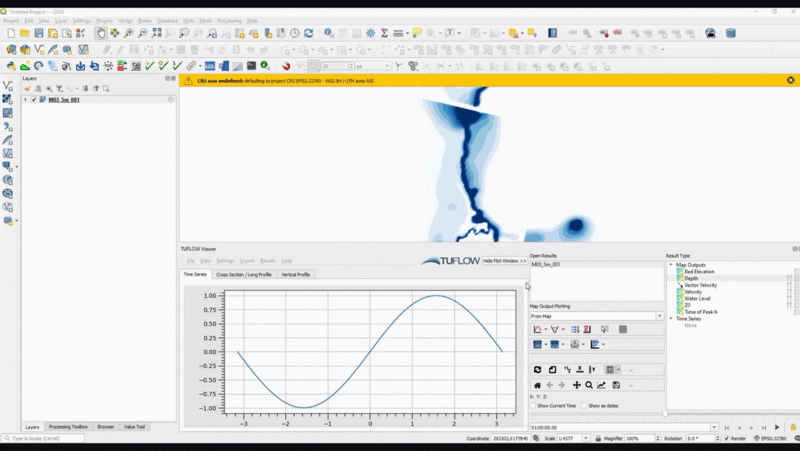Collapse the Map Outputs tree node
The image size is (800, 451).
point(671,265)
